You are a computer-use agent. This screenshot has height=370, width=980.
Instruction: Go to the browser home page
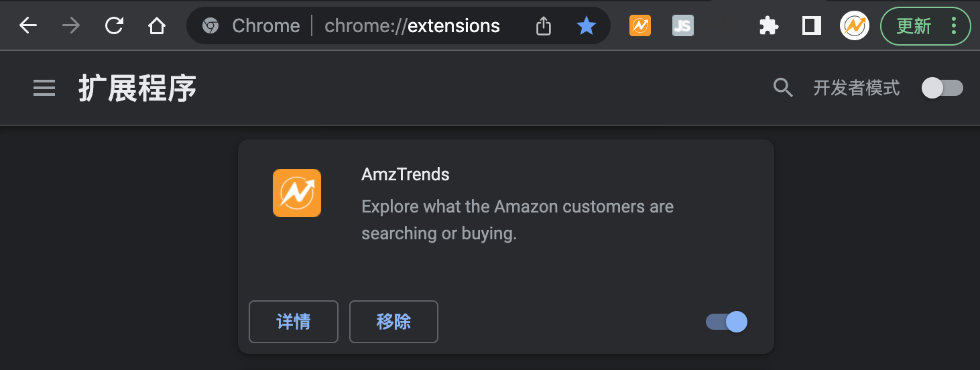click(156, 26)
